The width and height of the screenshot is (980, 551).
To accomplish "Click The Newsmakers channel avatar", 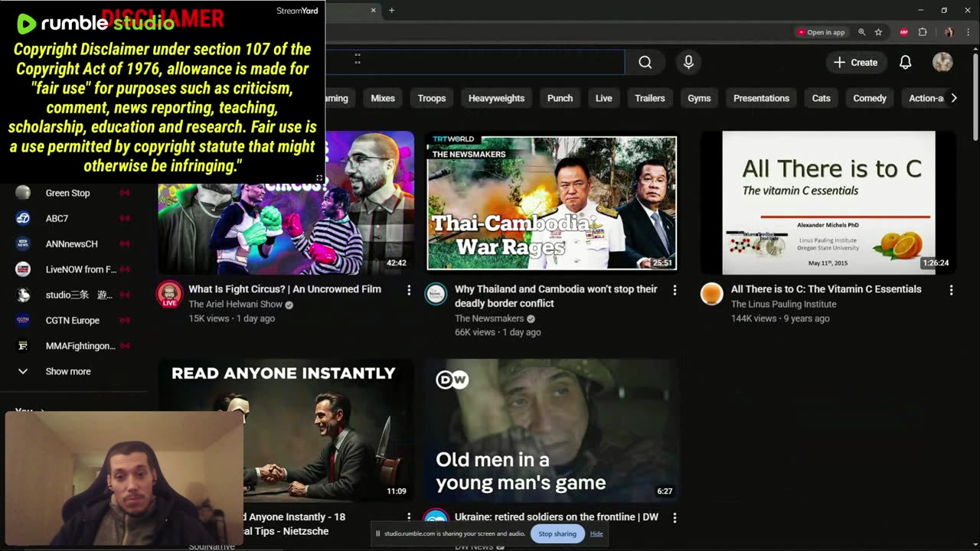I will pyautogui.click(x=436, y=295).
